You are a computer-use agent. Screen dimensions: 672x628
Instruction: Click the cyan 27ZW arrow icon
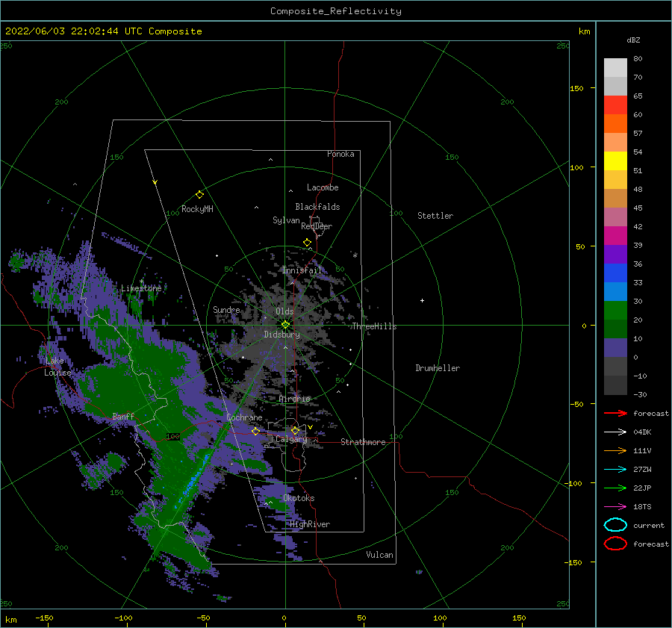click(x=615, y=470)
